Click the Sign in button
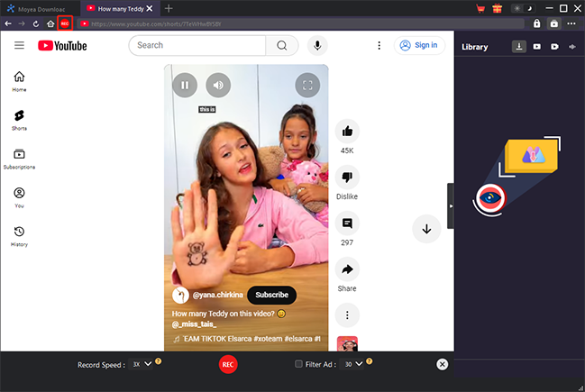 click(419, 45)
